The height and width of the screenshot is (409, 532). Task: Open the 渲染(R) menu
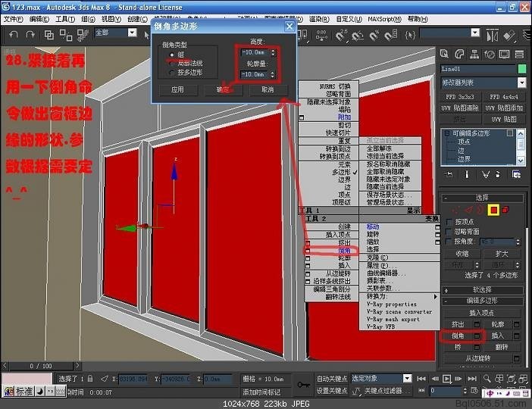tap(319, 20)
